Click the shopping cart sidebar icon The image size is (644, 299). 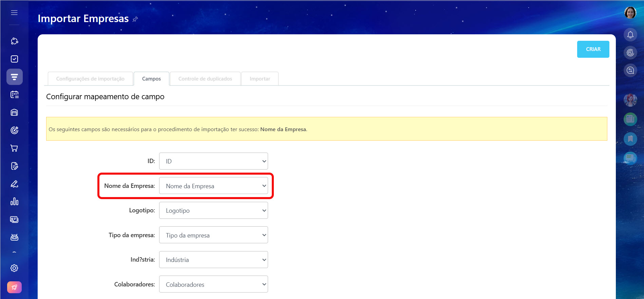pos(14,148)
